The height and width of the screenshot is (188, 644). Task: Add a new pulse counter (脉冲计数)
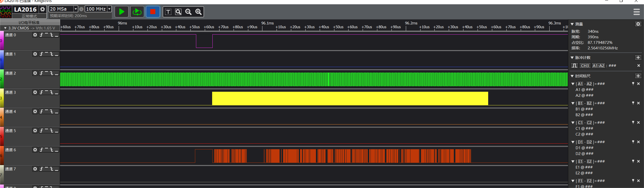[638, 57]
